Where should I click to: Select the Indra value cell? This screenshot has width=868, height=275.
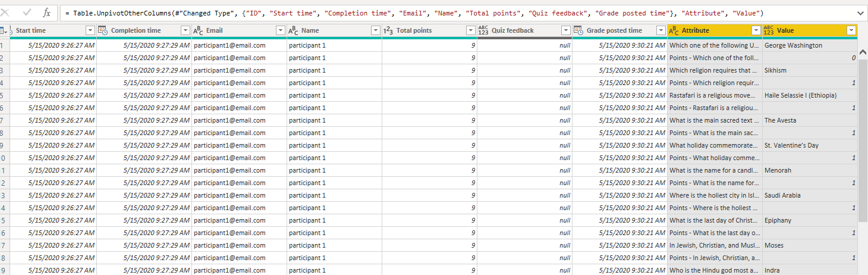810,270
